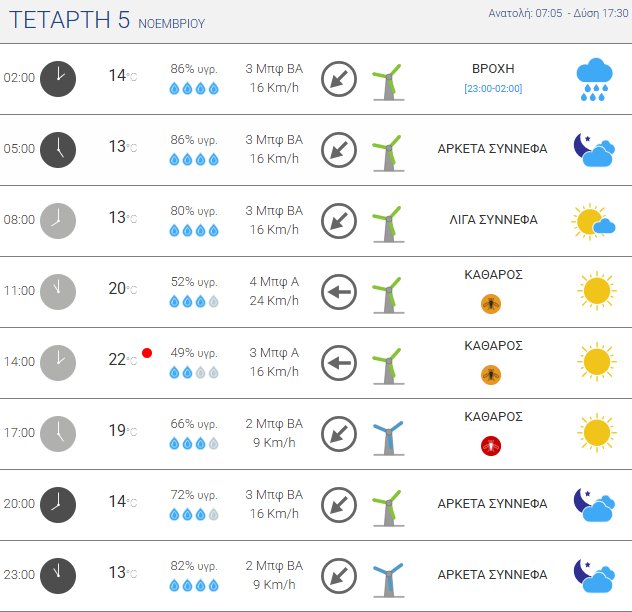Viewport: 632px width, 612px height.
Task: Click the orange mosquito icon at 11:00
Action: click(x=492, y=303)
